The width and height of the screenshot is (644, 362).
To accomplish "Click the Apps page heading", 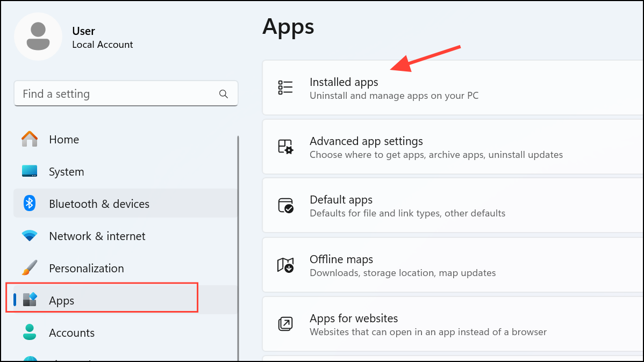I will pos(288,27).
